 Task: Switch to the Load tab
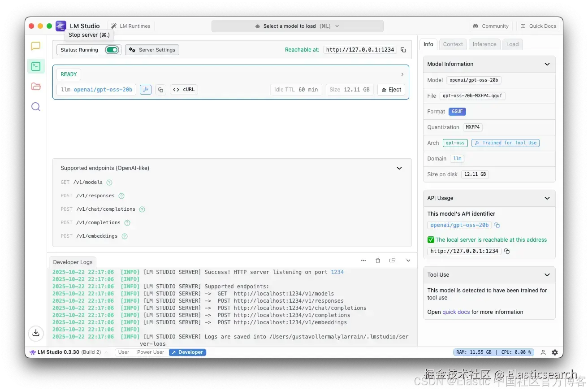pos(512,44)
